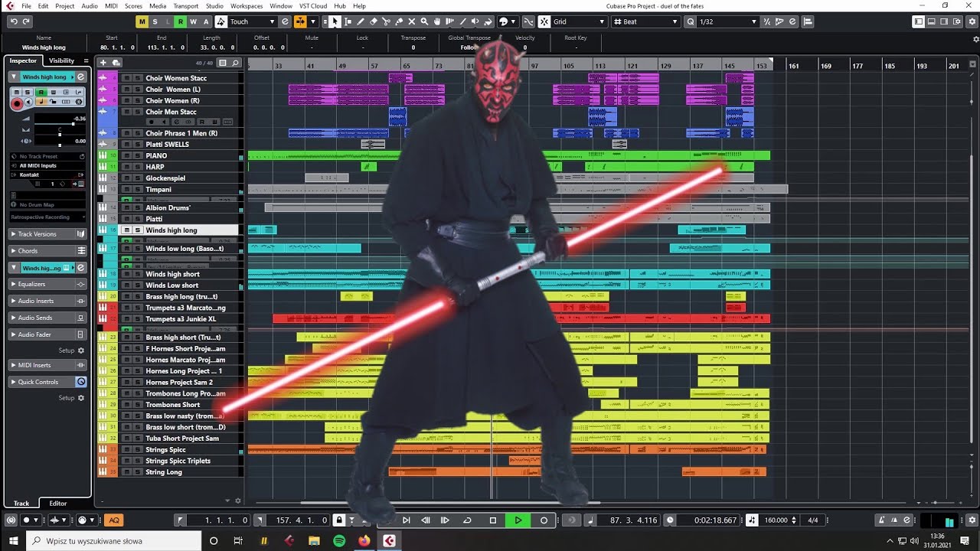Screen dimensions: 980x551
Task: Open the File menu
Action: pyautogui.click(x=27, y=5)
